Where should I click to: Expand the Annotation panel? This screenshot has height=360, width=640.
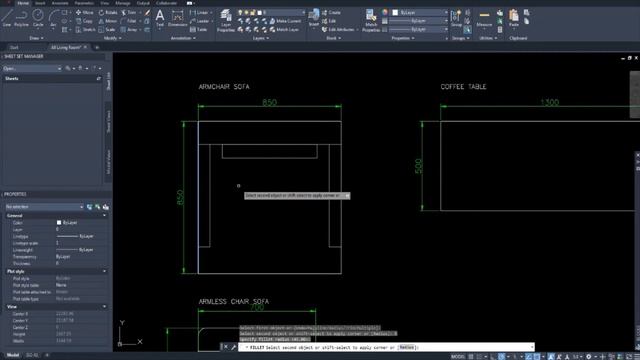[x=183, y=38]
